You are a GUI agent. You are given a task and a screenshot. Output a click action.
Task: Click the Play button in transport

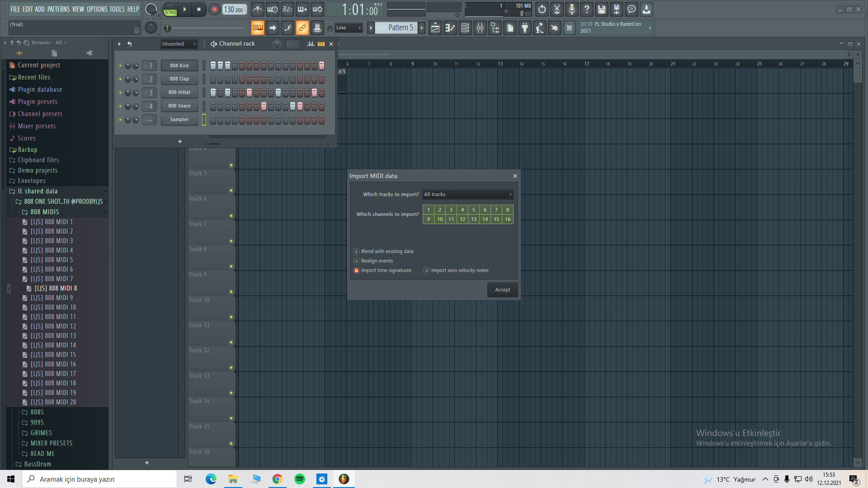184,9
